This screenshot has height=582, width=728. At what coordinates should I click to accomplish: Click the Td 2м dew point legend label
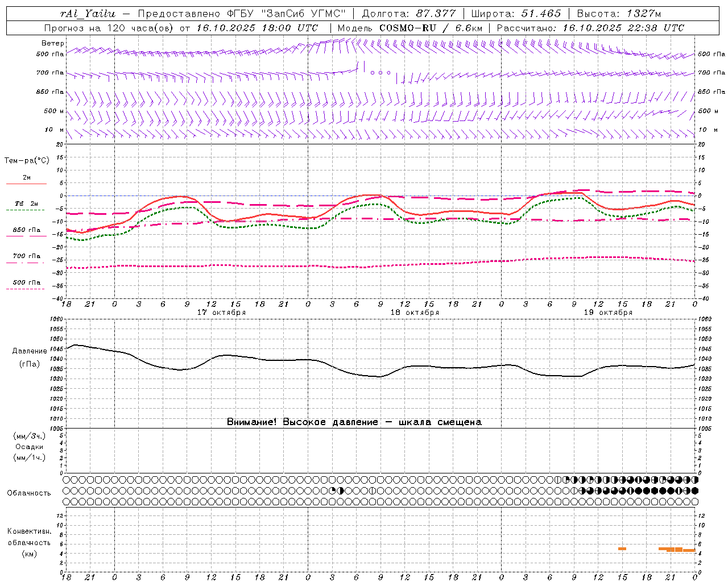coord(27,203)
